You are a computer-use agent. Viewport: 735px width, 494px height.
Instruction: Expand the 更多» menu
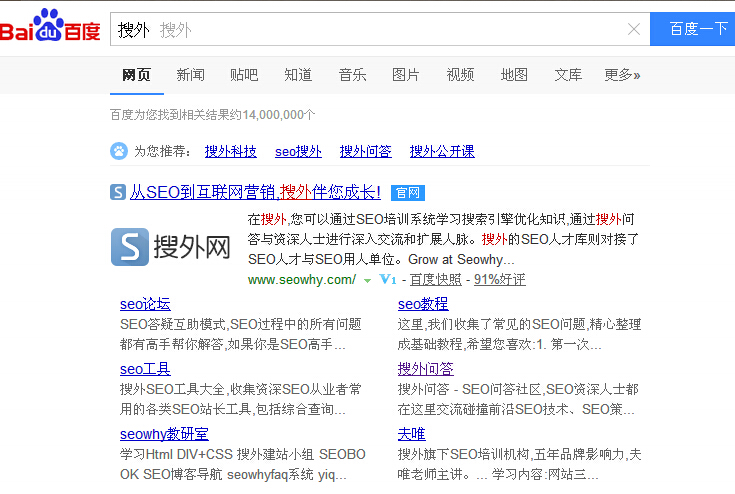(x=622, y=75)
